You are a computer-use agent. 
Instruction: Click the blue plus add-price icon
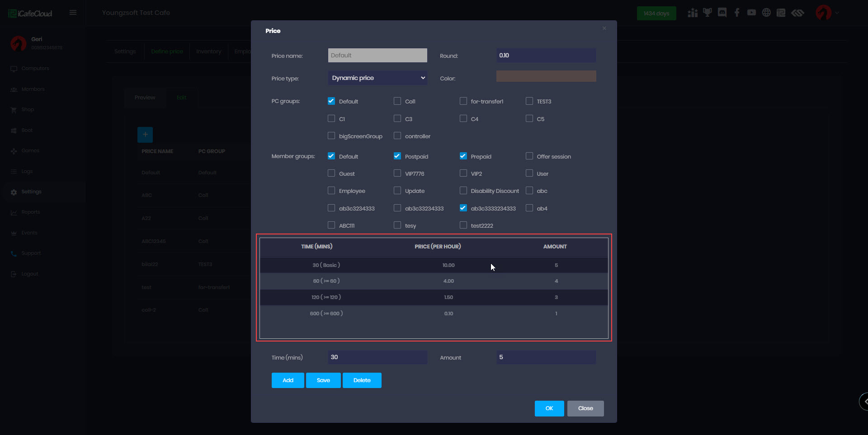[x=145, y=135]
